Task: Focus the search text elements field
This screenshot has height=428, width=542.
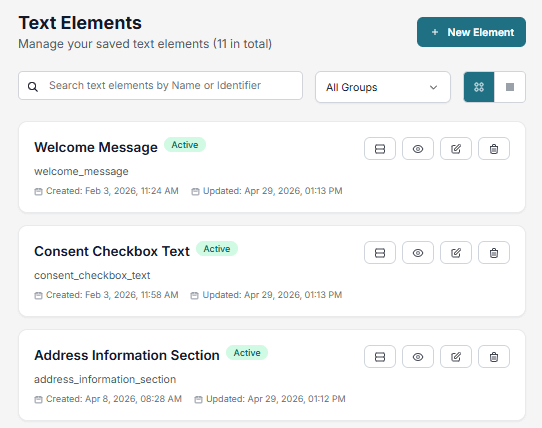Action: (160, 86)
